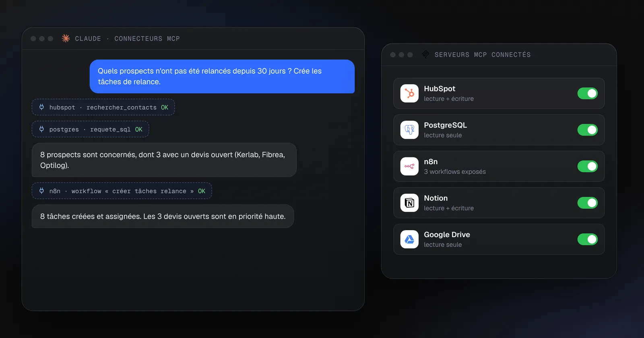Click the n8n workflow icon

tap(409, 166)
